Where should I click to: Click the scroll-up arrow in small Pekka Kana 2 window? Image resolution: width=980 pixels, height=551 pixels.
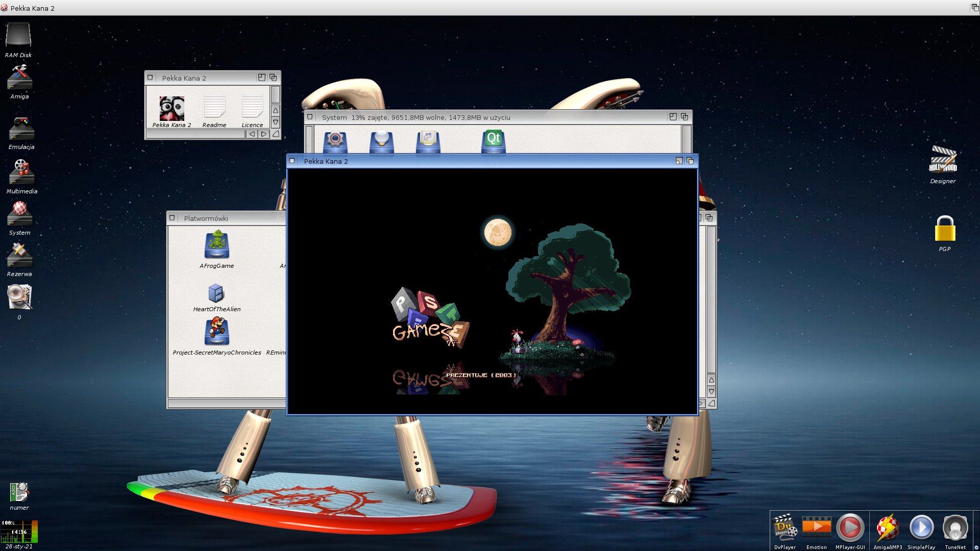[276, 110]
